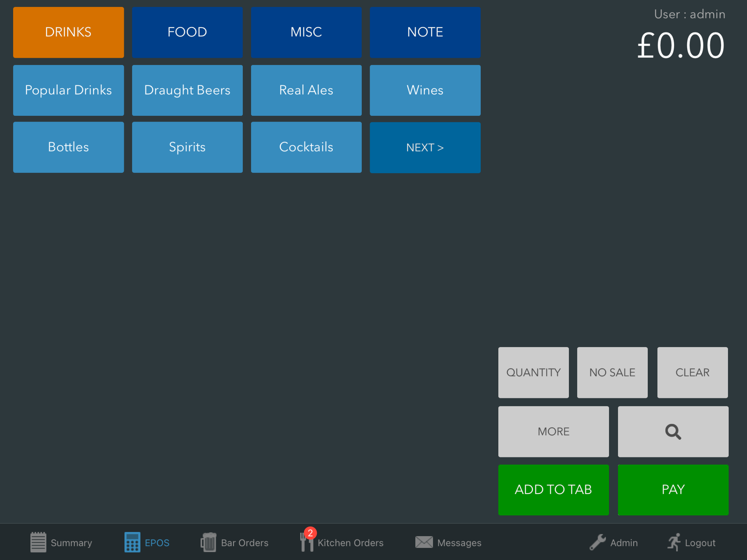Open Kitchen Orders fork and knife icon

306,542
